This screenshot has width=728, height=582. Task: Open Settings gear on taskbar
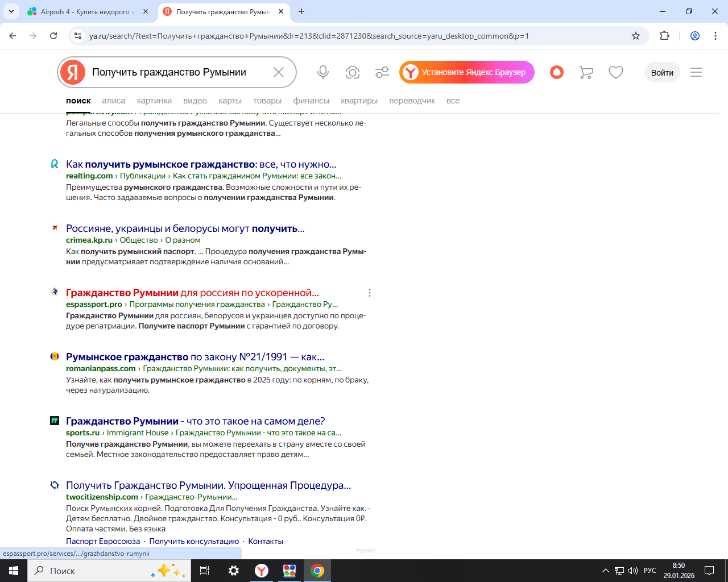233,571
